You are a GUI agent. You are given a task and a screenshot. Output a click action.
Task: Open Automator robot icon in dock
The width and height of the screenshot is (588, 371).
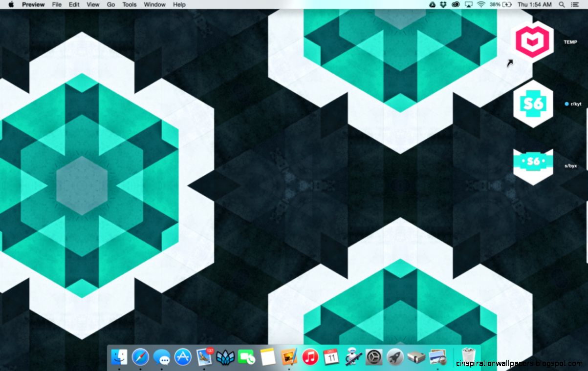point(352,357)
